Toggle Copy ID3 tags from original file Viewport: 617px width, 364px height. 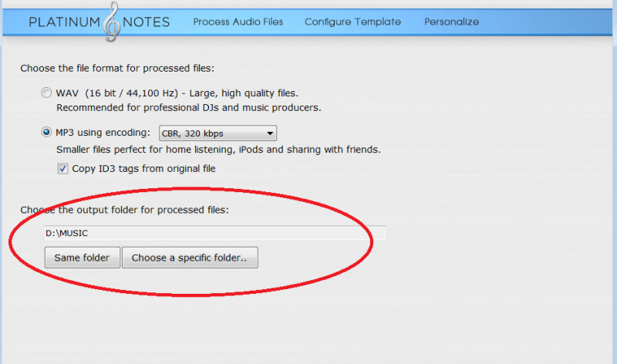(62, 169)
